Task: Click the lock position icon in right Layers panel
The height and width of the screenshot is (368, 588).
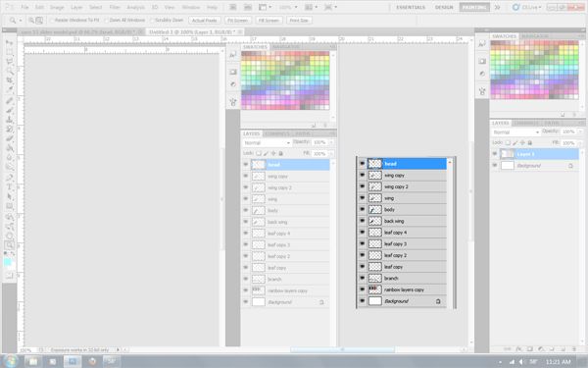Action: point(522,142)
